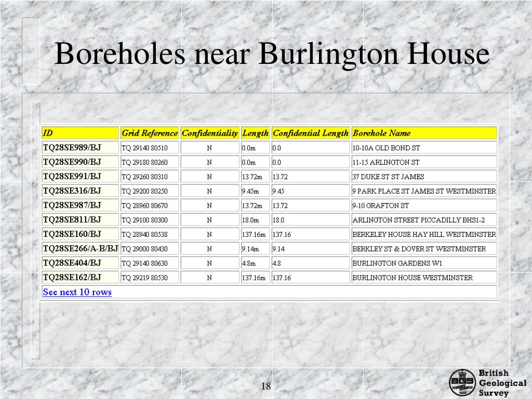
Task: Select length 18.0m in Arlington Street row
Action: (x=250, y=220)
